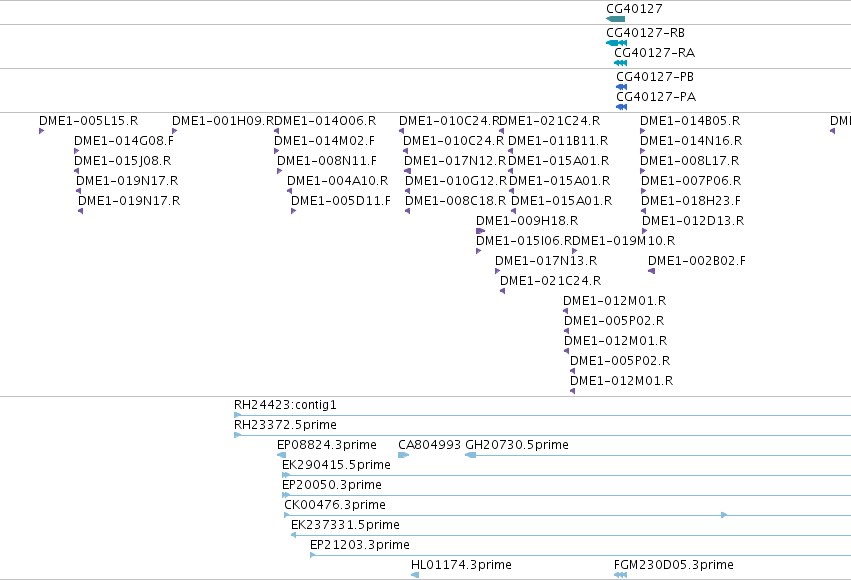This screenshot has width=851, height=580.
Task: Click the DME1-002B02.F feature label
Action: coord(697,261)
